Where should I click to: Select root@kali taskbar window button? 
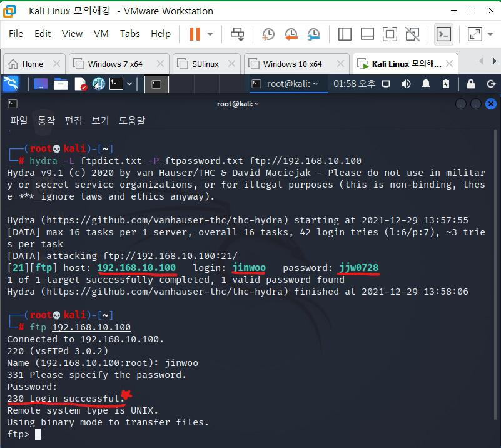pos(288,84)
